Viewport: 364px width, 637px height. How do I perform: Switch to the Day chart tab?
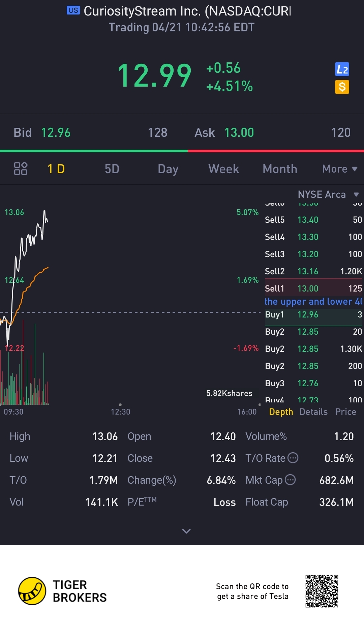click(168, 169)
